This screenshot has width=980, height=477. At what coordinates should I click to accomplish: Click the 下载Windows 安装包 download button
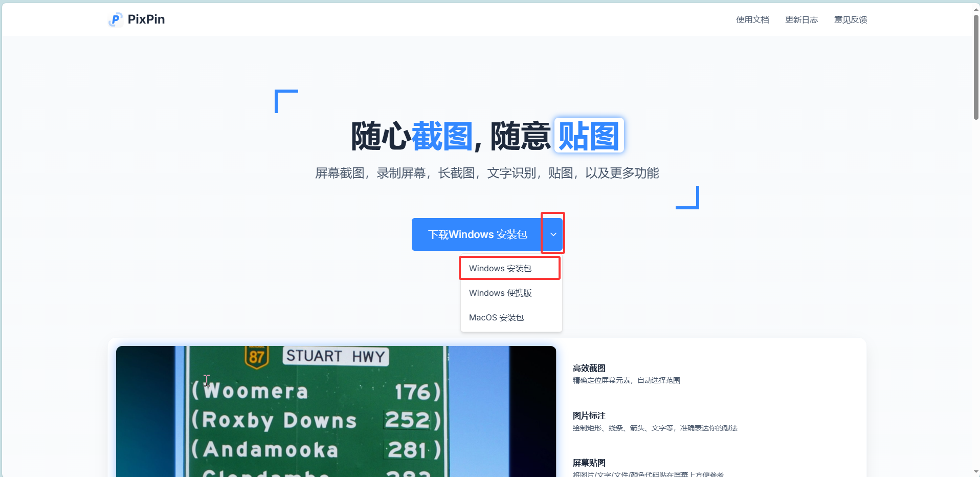click(x=477, y=234)
